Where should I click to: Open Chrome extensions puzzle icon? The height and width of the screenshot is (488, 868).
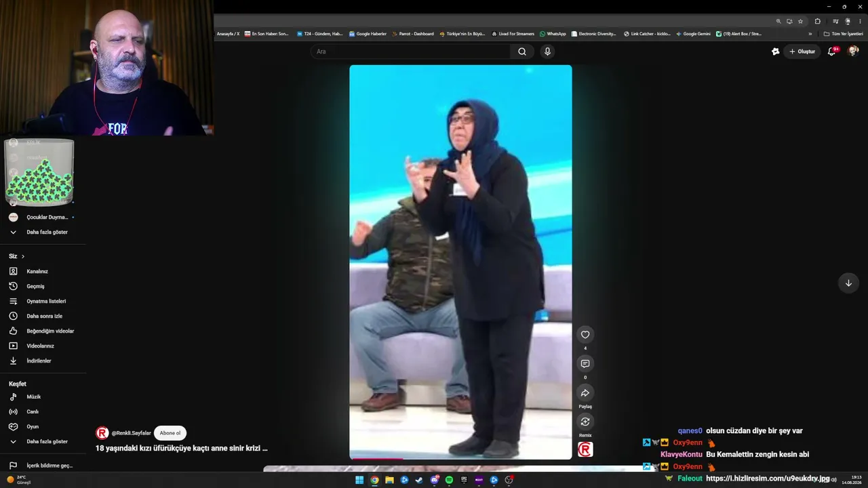(x=817, y=21)
